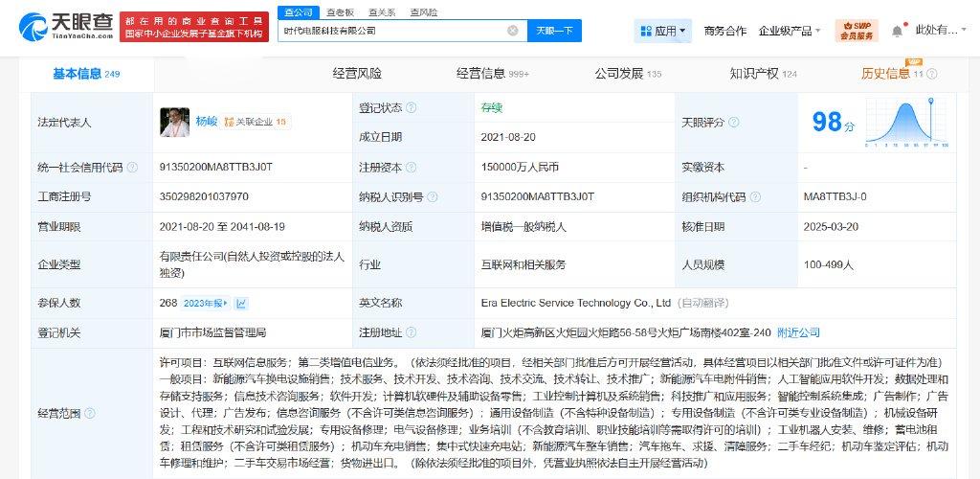Switch to the 经营信息 tab
The image size is (980, 479).
[493, 74]
